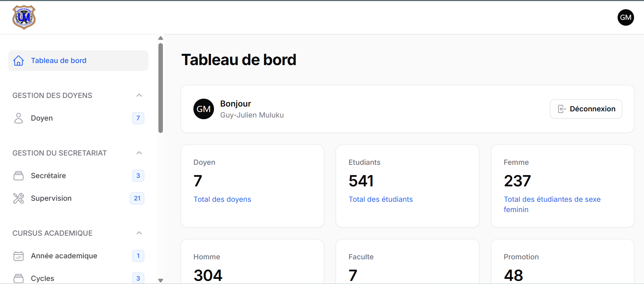Click the GM avatar in the Bonjour card

[x=204, y=109]
